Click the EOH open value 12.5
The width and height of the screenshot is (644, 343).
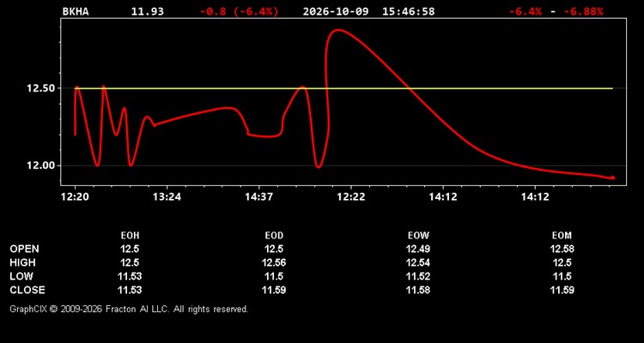[x=130, y=249]
